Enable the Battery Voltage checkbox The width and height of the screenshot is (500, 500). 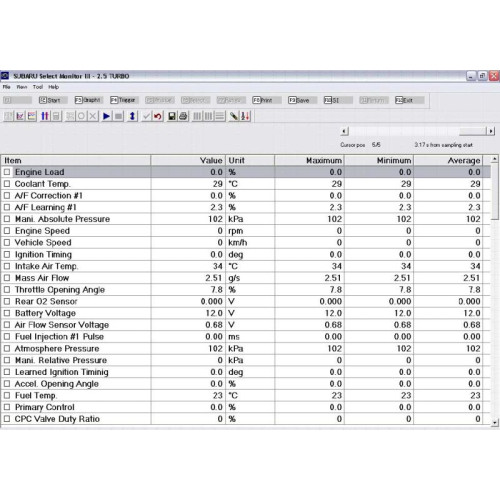pyautogui.click(x=7, y=313)
